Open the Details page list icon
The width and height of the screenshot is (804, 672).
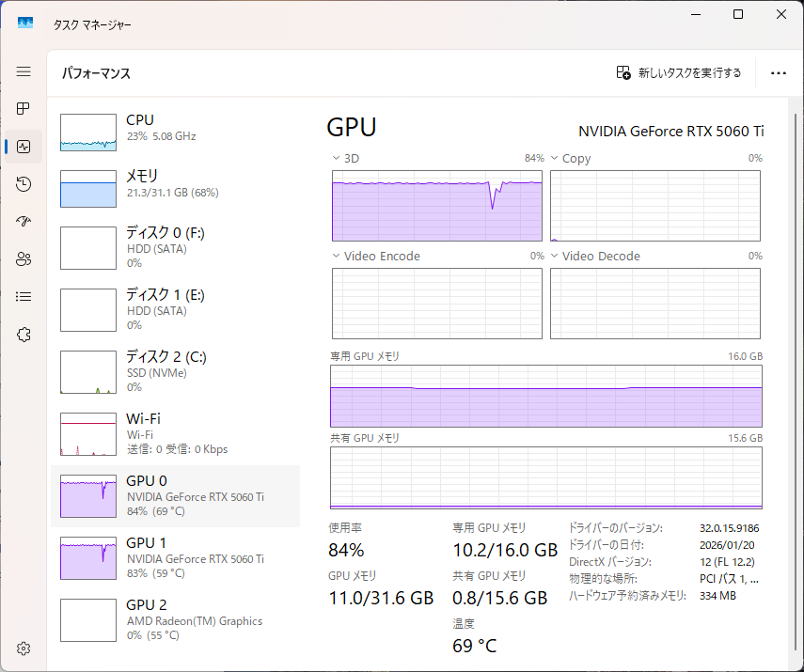coord(24,297)
